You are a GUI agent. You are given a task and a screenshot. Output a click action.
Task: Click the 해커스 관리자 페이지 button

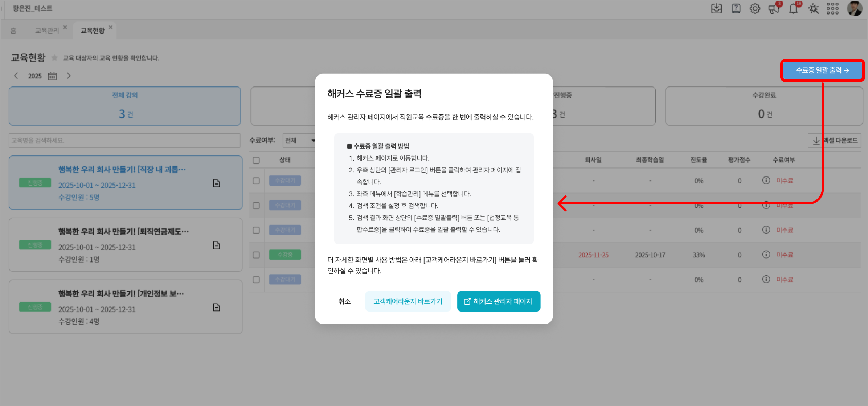coord(499,301)
